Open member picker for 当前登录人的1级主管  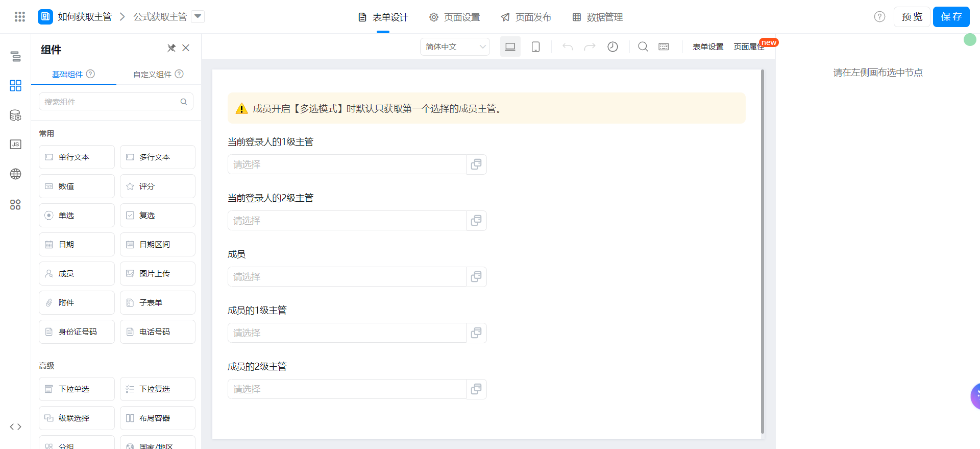pyautogui.click(x=476, y=164)
